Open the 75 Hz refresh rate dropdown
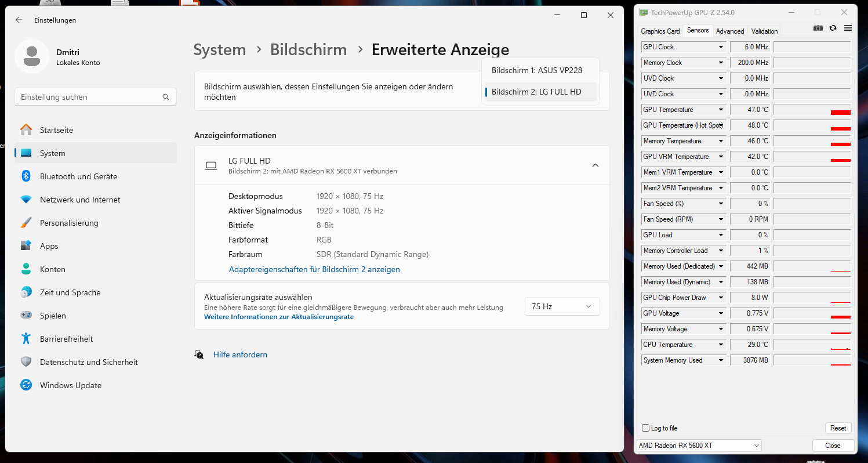This screenshot has width=868, height=463. point(562,306)
